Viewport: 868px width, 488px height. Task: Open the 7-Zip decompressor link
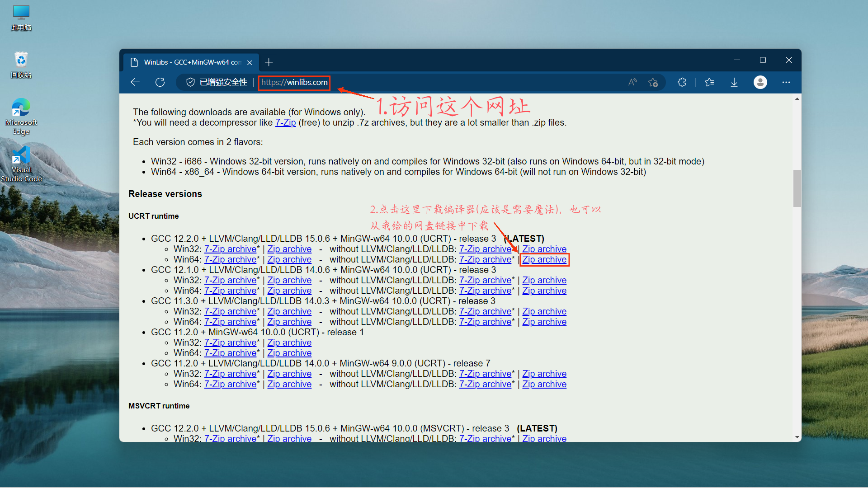(285, 123)
